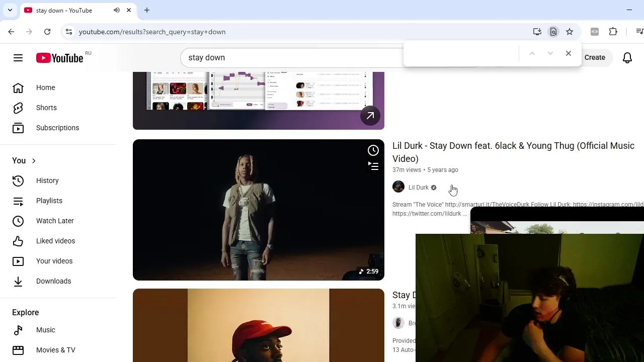This screenshot has height=362, width=644.
Task: Close the find-in-page bar
Action: [569, 53]
